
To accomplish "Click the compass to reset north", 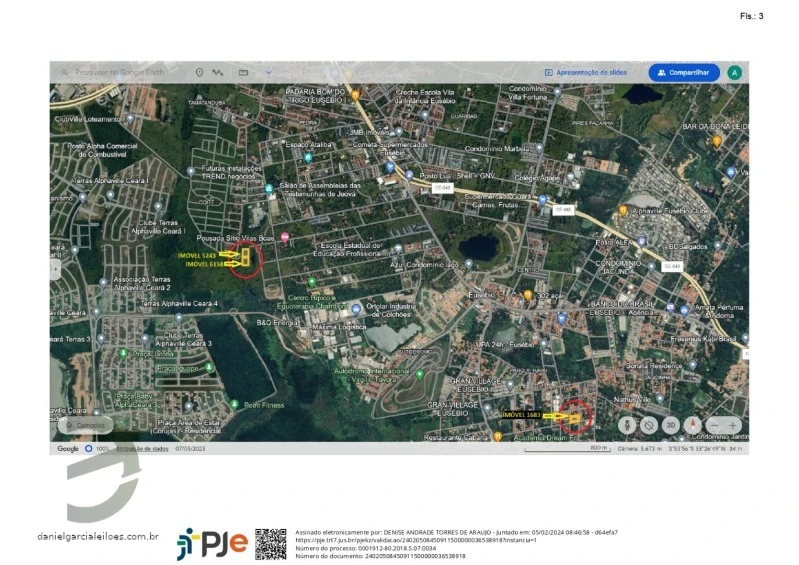I will (693, 425).
